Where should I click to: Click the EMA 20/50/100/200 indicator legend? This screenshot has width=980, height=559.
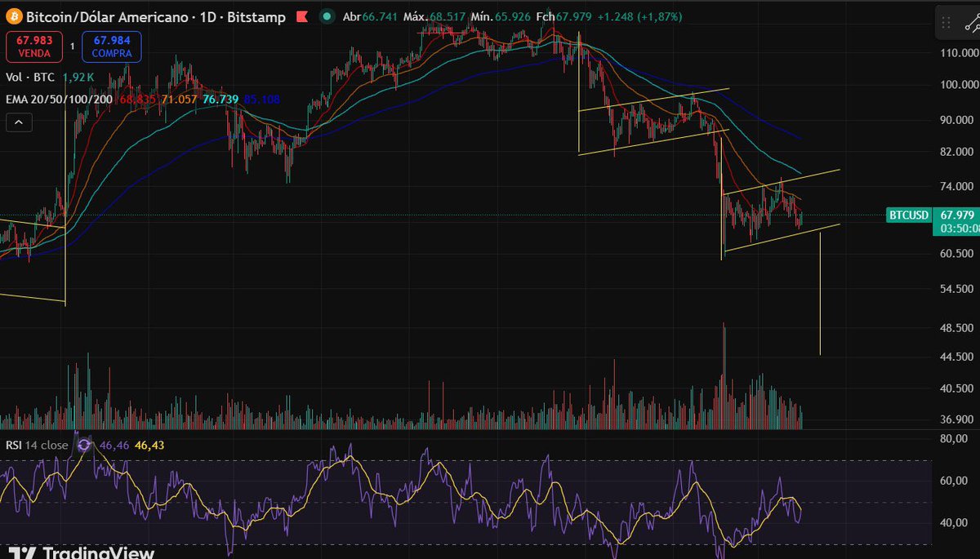(x=60, y=99)
